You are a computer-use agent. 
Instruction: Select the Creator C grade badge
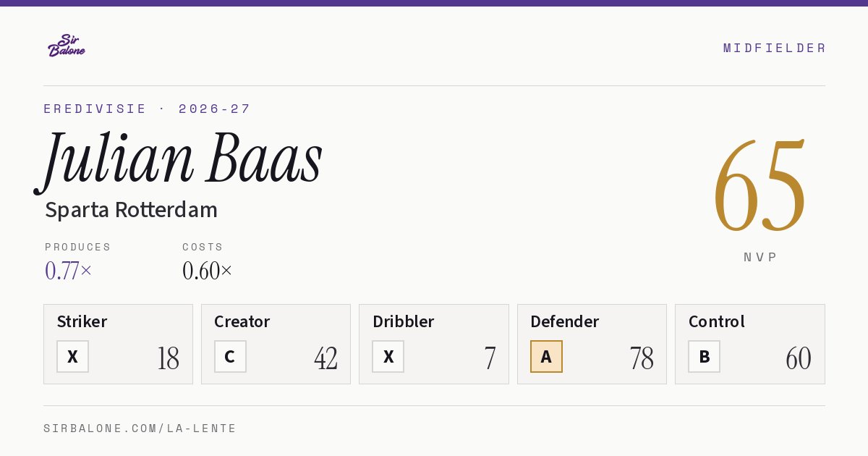point(230,356)
